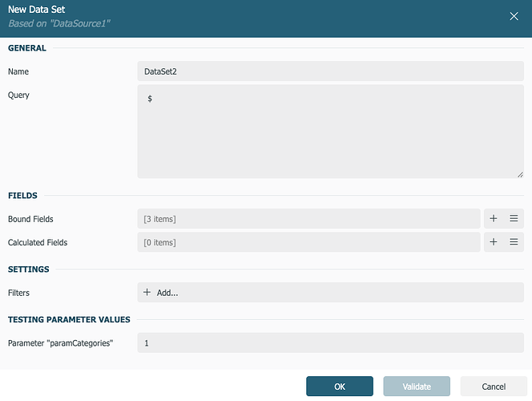Image resolution: width=532 pixels, height=401 pixels.
Task: Cancel the new data set dialog
Action: tap(494, 387)
